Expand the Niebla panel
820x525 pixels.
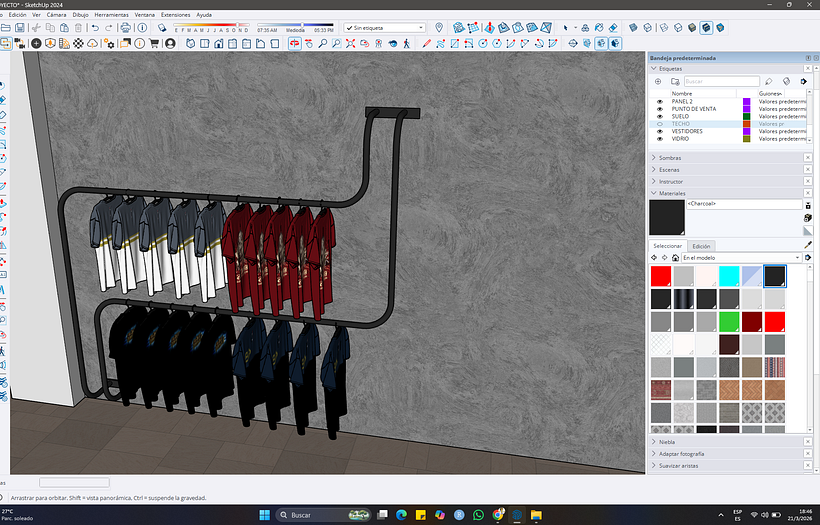tap(654, 442)
